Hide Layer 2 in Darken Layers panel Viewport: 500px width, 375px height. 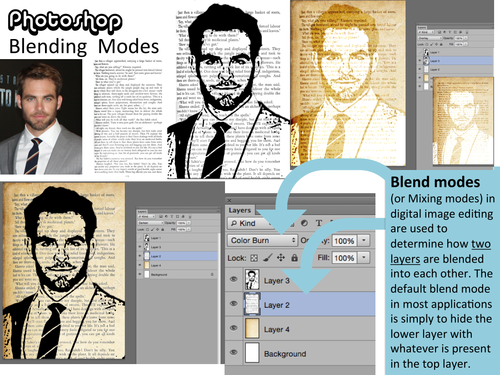pyautogui.click(x=140, y=256)
